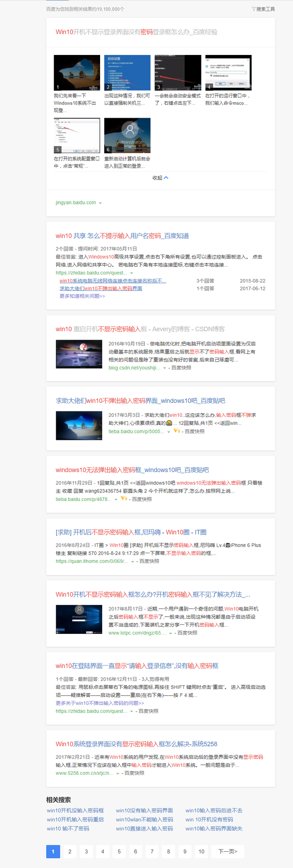Expand arrow beside tieba.baidu.com/p/5005 URL

click(168, 432)
